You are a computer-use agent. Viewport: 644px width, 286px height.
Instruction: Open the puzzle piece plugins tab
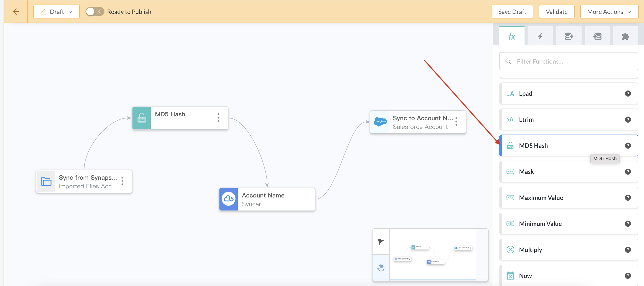625,36
